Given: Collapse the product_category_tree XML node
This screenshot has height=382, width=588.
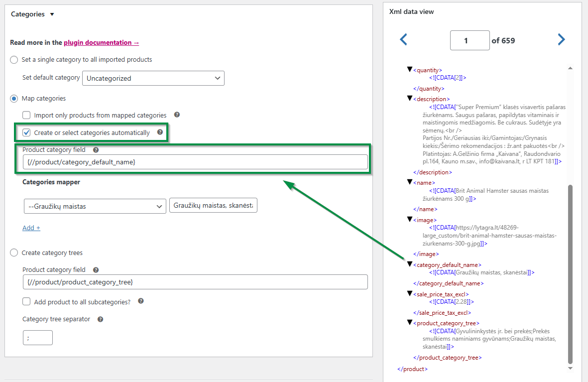Looking at the screenshot, I should [410, 323].
